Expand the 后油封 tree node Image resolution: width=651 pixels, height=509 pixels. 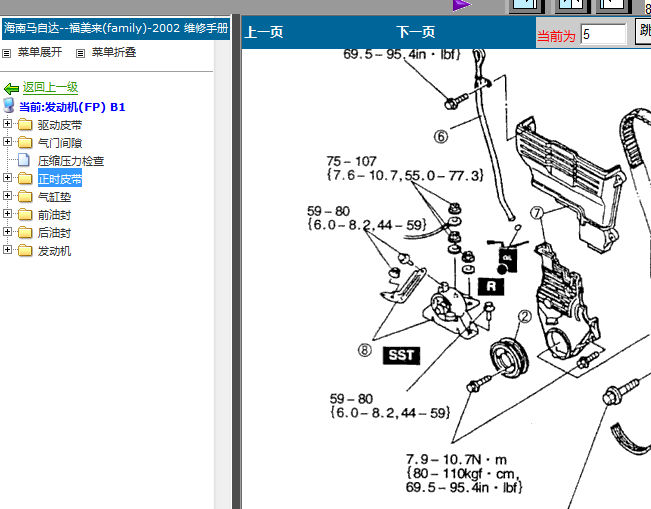pos(7,231)
